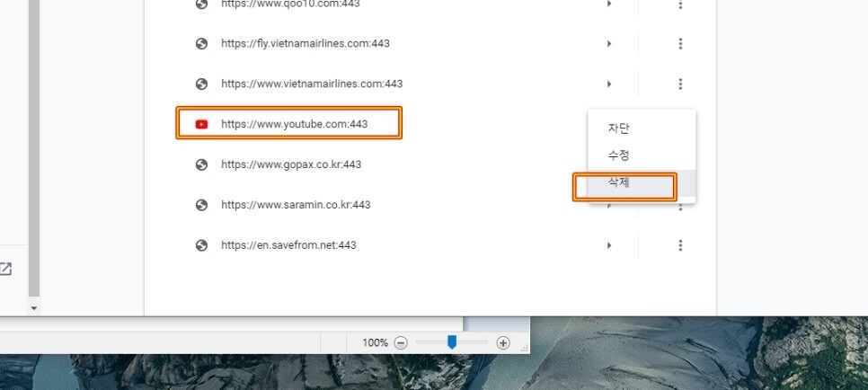Screen dimensions: 868x390
Task: Click globe icon beside saramin.co.kr
Action: pyautogui.click(x=201, y=205)
